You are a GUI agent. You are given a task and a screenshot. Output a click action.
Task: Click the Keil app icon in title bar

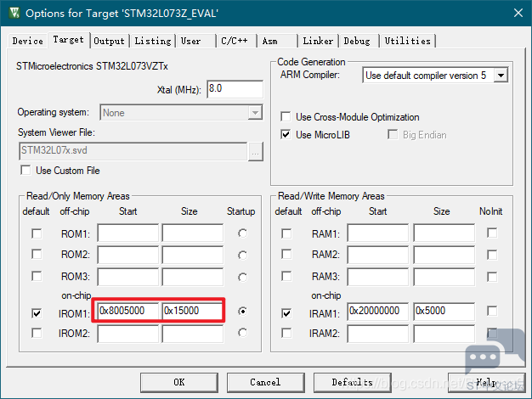tap(14, 13)
